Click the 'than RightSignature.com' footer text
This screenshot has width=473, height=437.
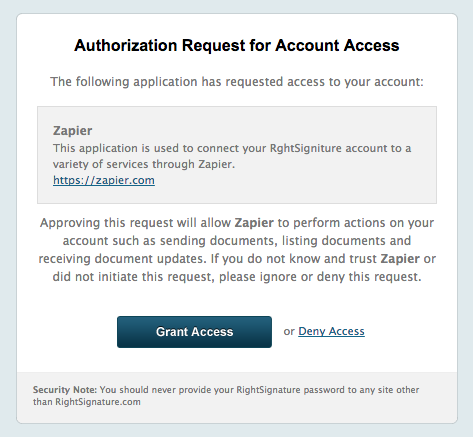click(87, 402)
